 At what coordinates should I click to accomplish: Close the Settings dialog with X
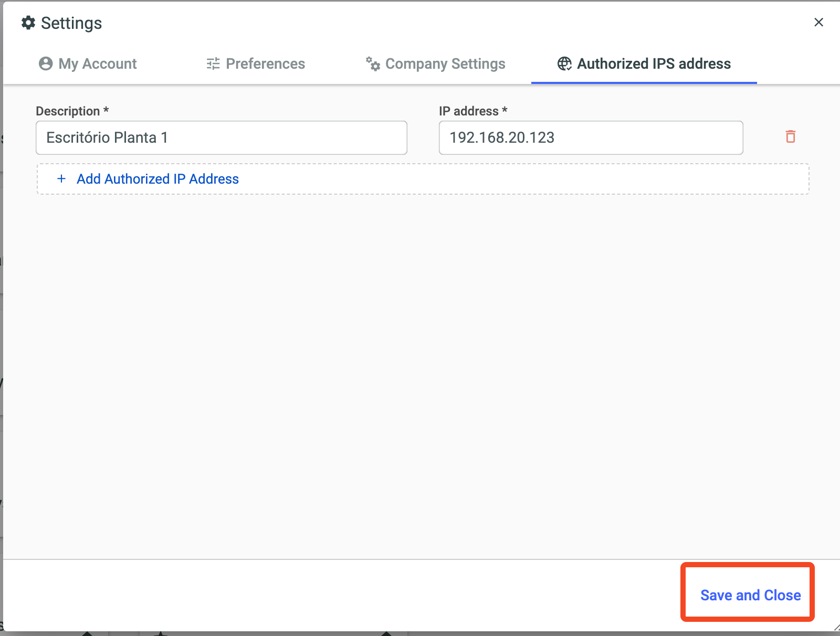pyautogui.click(x=818, y=22)
